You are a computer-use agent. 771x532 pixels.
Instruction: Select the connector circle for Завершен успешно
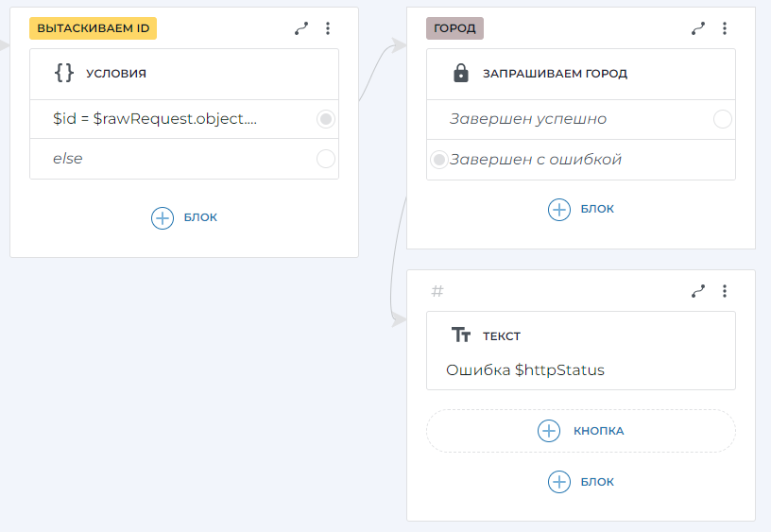pyautogui.click(x=723, y=119)
